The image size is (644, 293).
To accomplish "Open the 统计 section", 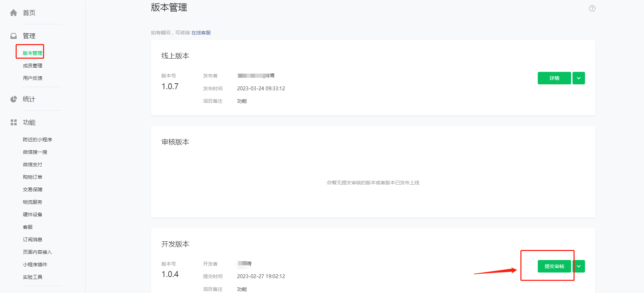I will [x=29, y=99].
